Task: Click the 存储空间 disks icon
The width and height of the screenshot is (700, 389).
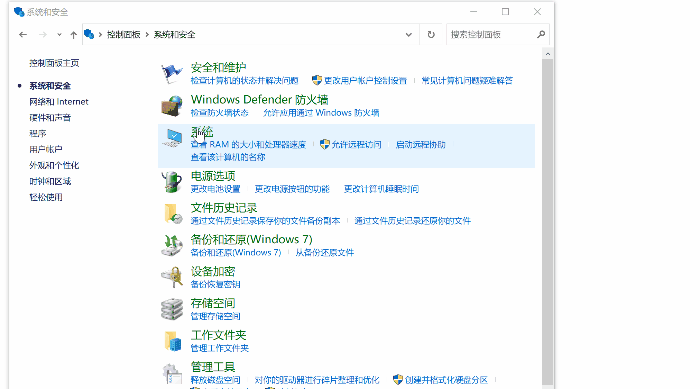Action: coord(172,309)
